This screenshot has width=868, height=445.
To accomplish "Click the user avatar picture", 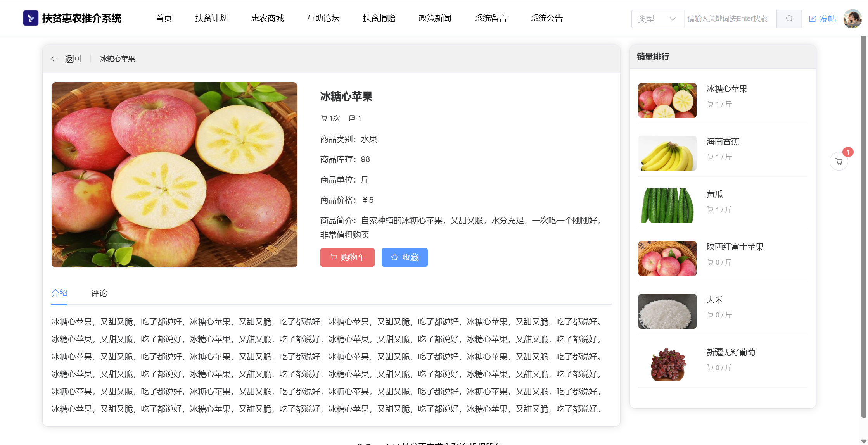I will 852,19.
